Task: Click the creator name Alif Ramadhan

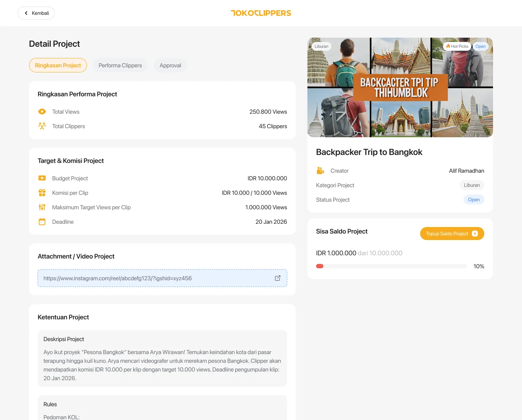Action: point(467,171)
